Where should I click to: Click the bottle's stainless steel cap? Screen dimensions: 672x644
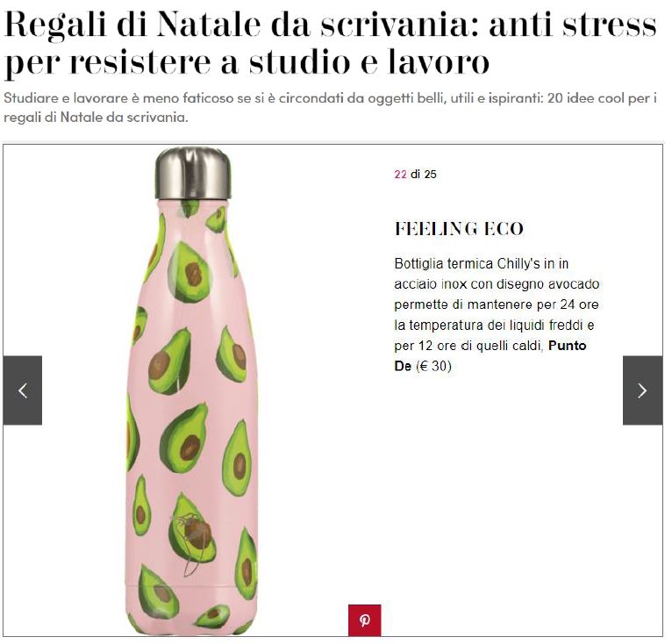tap(193, 173)
